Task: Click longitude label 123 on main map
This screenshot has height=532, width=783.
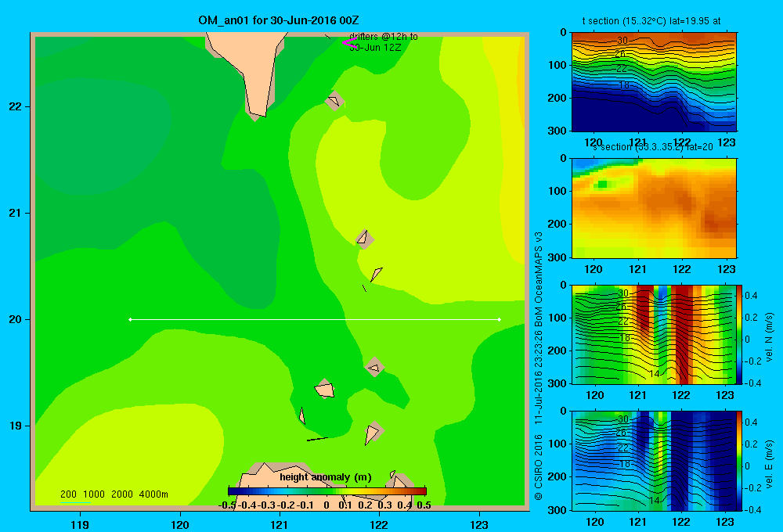Action: tap(479, 524)
